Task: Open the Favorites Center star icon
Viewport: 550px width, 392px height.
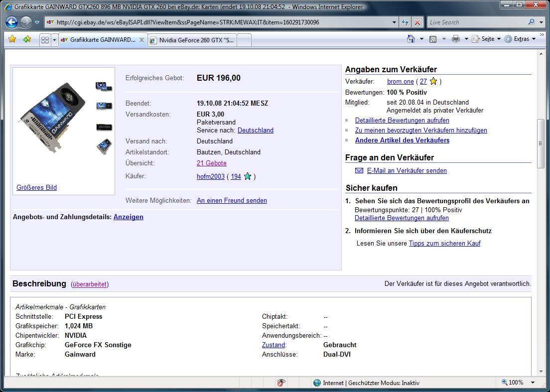Action: coord(12,39)
